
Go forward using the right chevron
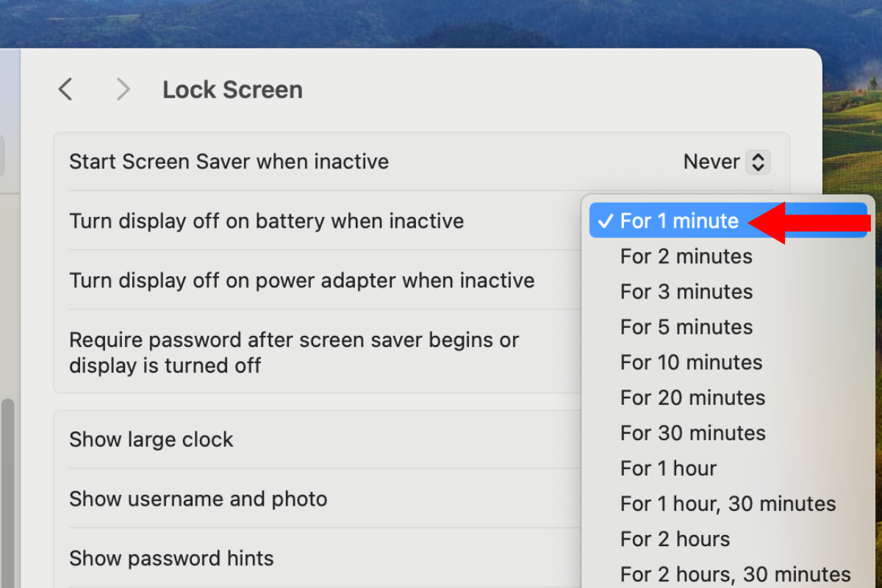coord(123,90)
